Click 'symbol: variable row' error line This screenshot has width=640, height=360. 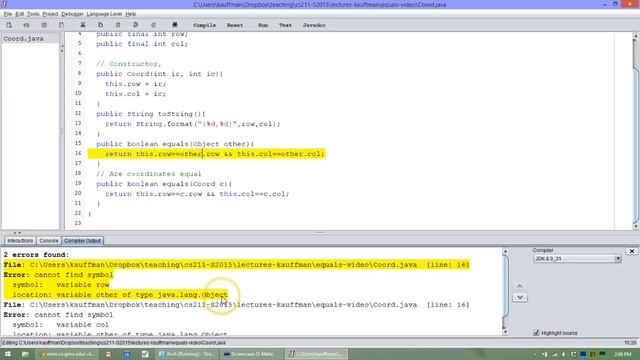point(60,285)
